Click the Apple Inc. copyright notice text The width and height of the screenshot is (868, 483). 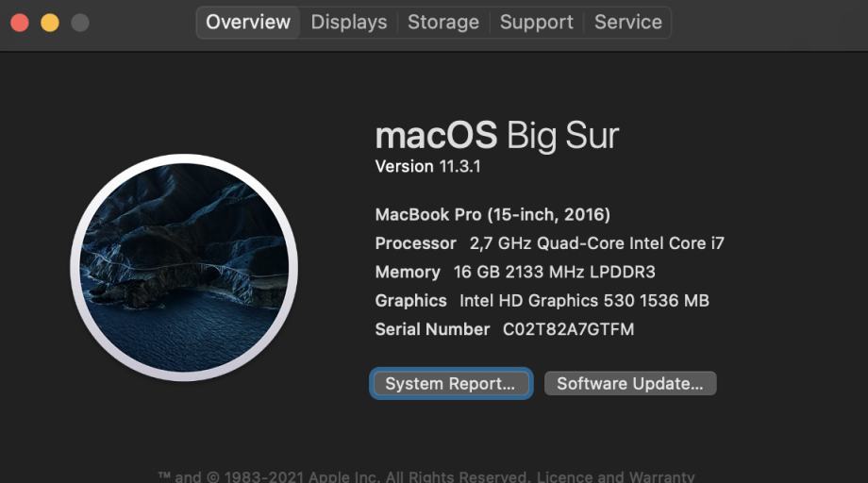pyautogui.click(x=343, y=477)
